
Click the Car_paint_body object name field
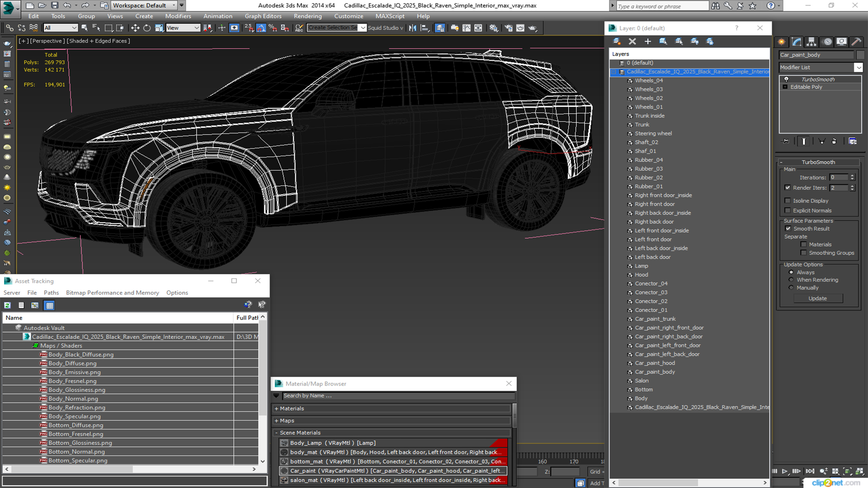(816, 55)
